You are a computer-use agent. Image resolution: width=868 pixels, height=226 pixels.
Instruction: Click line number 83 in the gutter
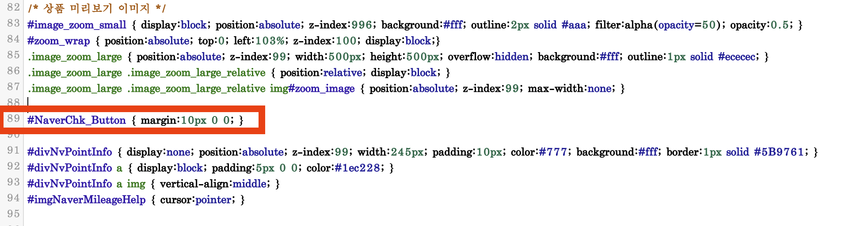[x=13, y=23]
